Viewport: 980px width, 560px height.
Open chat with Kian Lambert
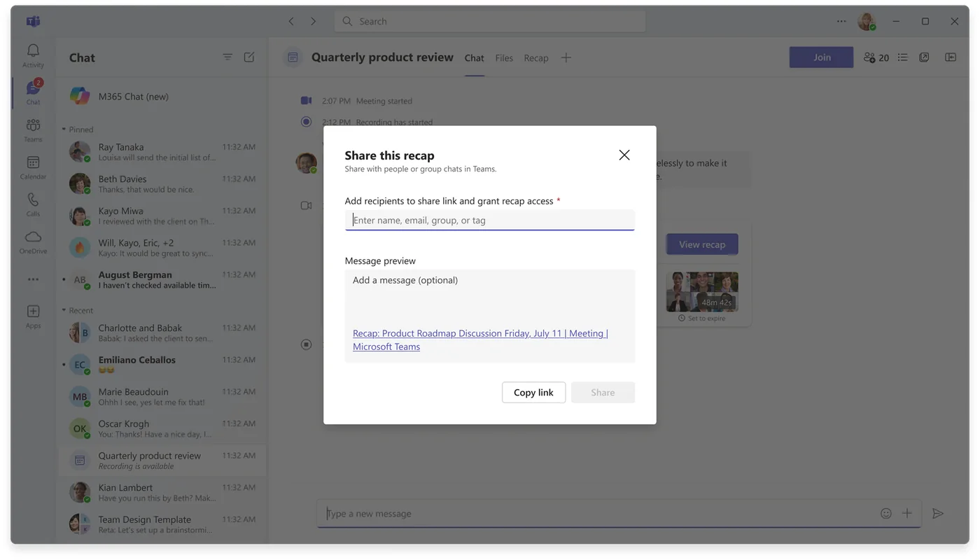pyautogui.click(x=162, y=492)
